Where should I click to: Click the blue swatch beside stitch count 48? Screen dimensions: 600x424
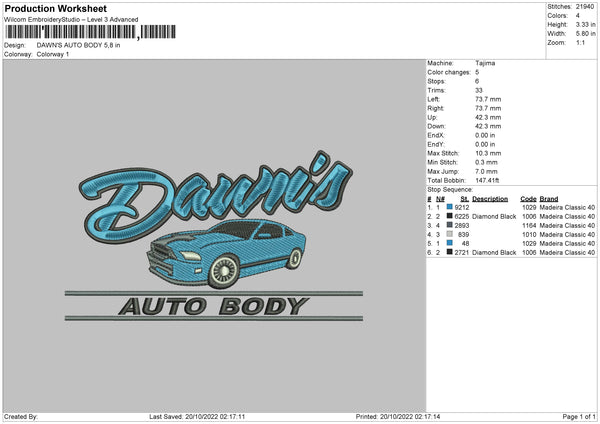(x=450, y=243)
